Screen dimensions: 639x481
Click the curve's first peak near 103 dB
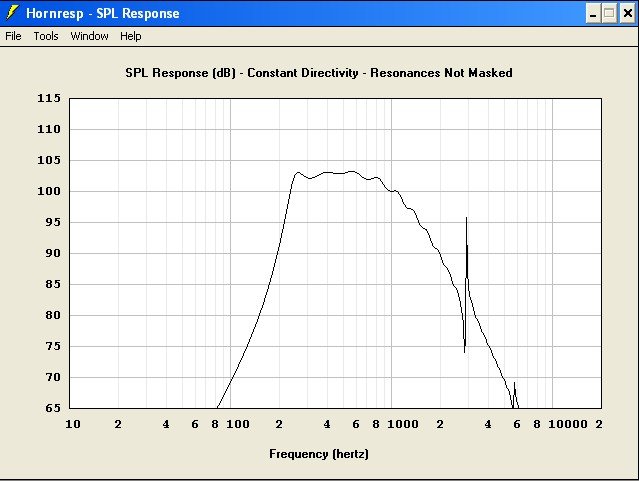pyautogui.click(x=298, y=172)
